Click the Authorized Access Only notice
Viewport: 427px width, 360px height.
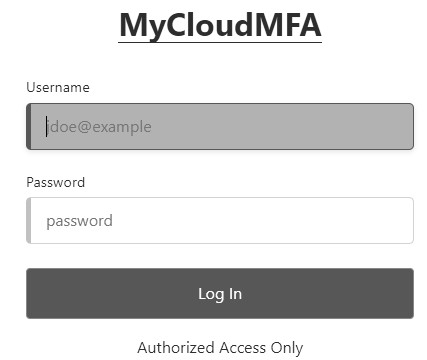220,348
